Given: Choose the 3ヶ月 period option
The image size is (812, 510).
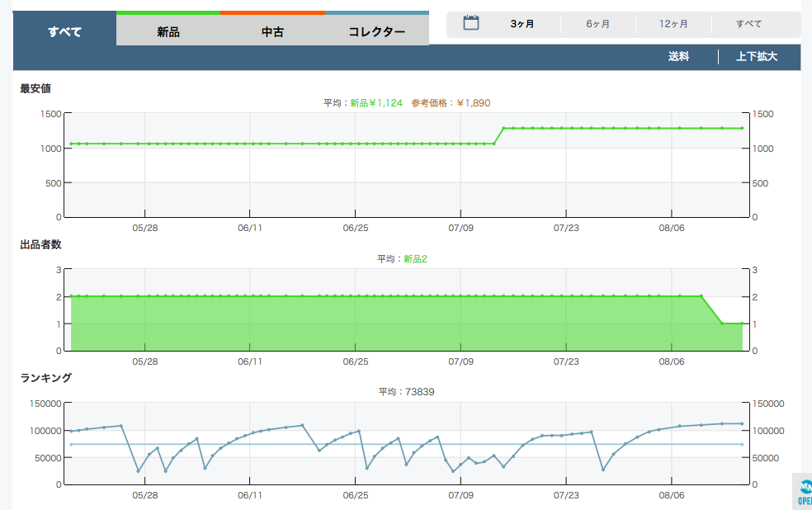Looking at the screenshot, I should coord(522,24).
